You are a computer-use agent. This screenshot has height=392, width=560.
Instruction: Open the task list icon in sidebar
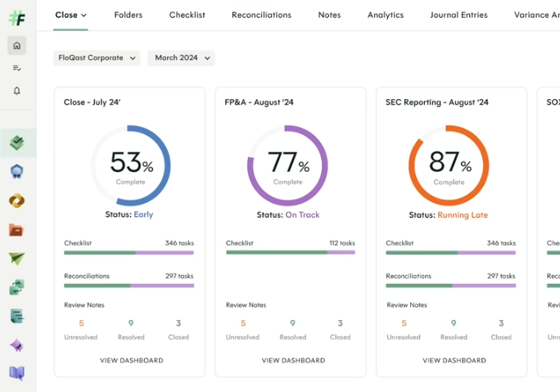click(x=16, y=68)
